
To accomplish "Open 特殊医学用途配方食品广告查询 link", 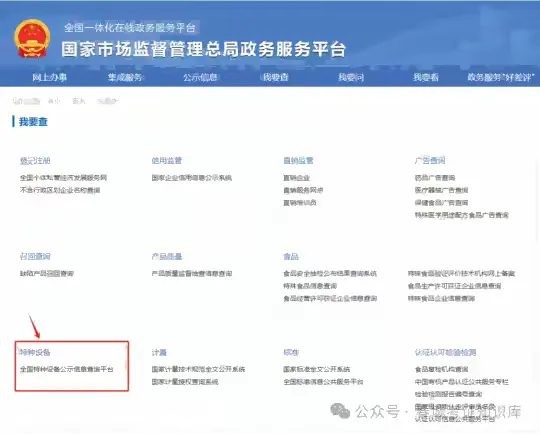I will click(x=461, y=215).
